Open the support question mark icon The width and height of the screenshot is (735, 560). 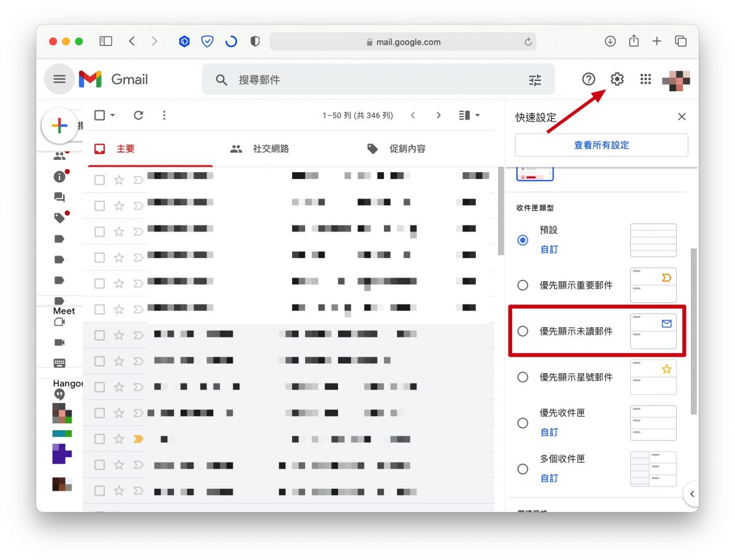[589, 79]
